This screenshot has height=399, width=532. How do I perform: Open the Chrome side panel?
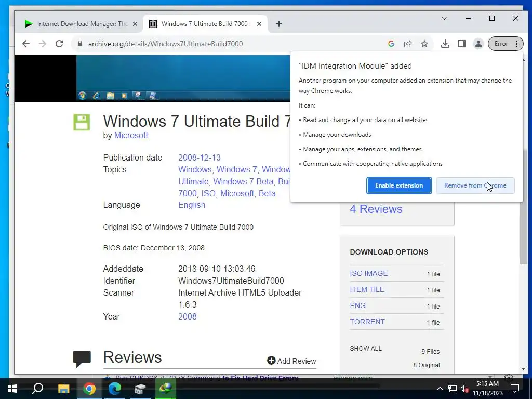461,44
